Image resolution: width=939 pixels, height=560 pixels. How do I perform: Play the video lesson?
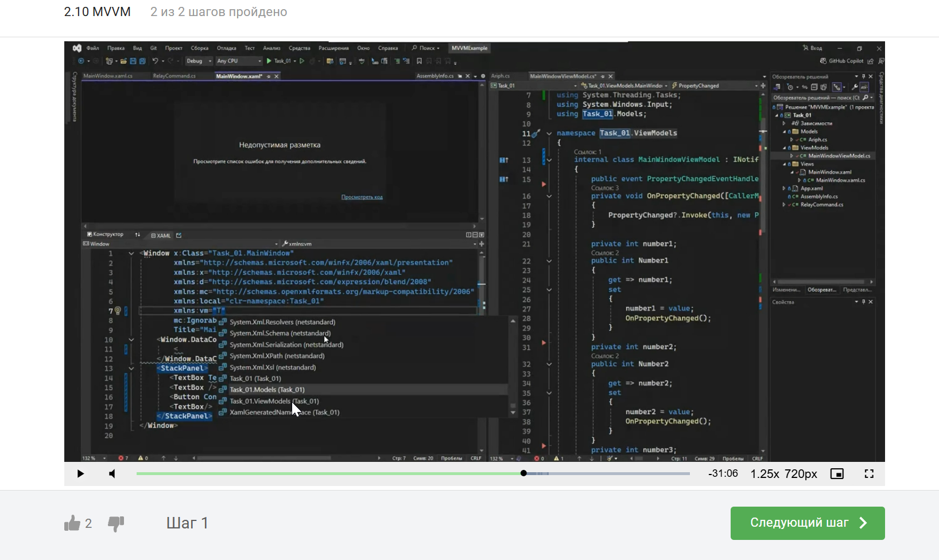(x=80, y=474)
